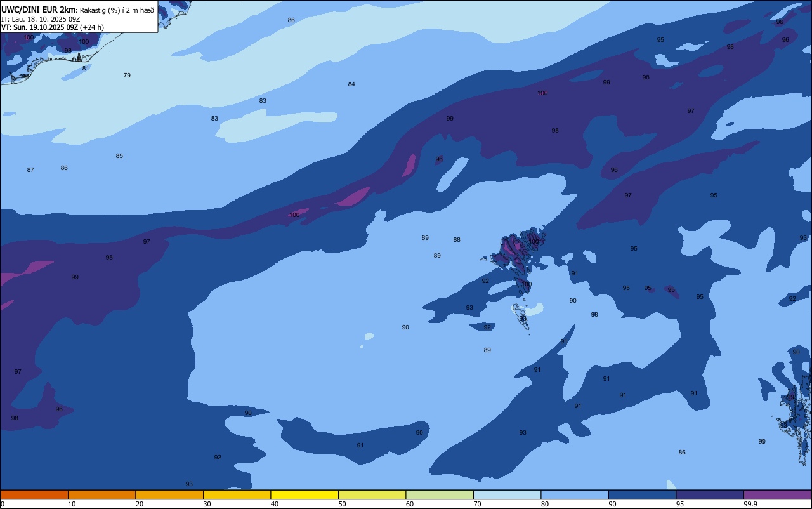Click the dark orange 0–10 legend swatch

tap(34, 494)
